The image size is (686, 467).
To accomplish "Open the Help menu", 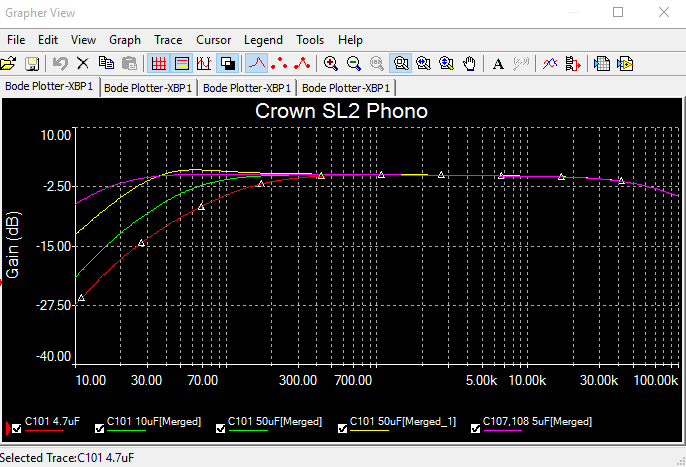I will coord(350,40).
